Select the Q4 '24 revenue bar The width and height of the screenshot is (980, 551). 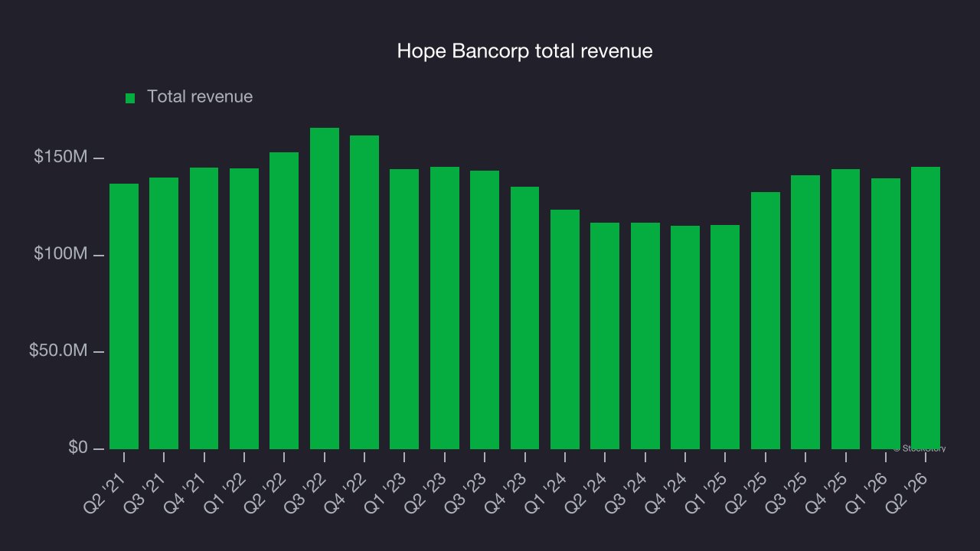point(685,337)
